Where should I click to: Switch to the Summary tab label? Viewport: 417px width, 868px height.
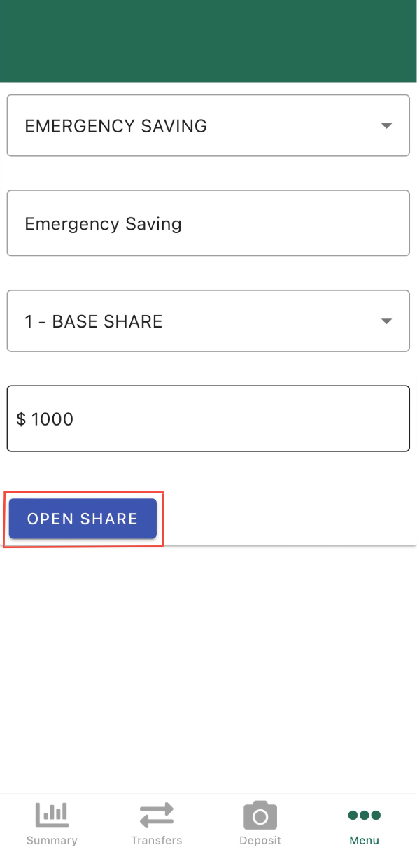point(52,840)
